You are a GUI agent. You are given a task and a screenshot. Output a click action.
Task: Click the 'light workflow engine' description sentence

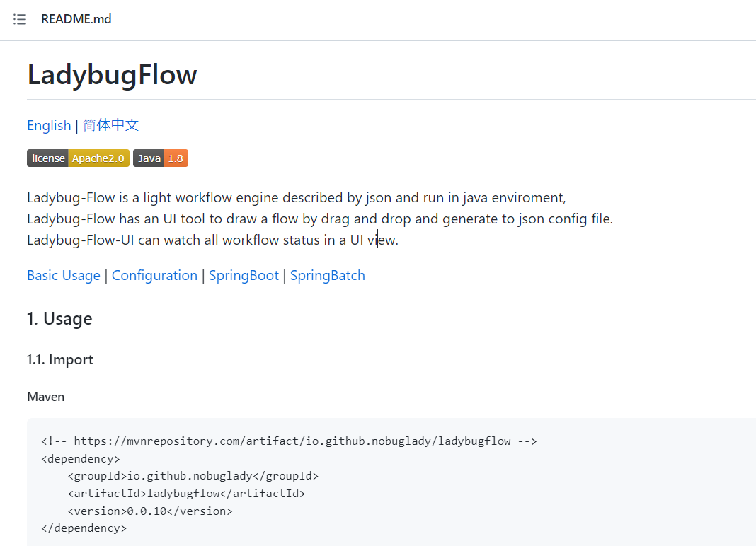[x=296, y=197]
